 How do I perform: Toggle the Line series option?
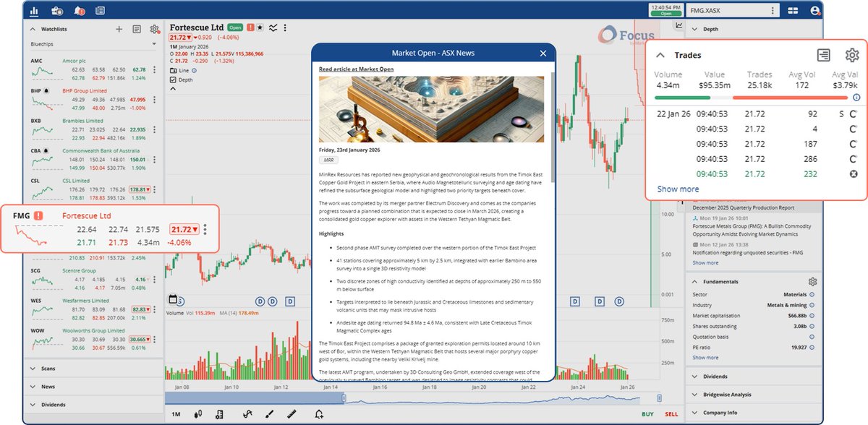coord(172,71)
